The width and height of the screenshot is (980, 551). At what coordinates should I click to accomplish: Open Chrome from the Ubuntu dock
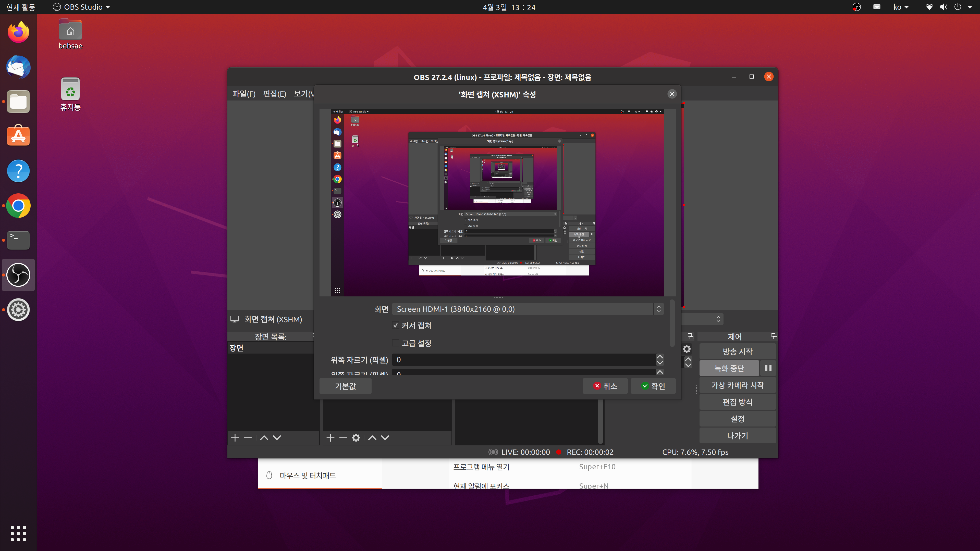pyautogui.click(x=18, y=206)
